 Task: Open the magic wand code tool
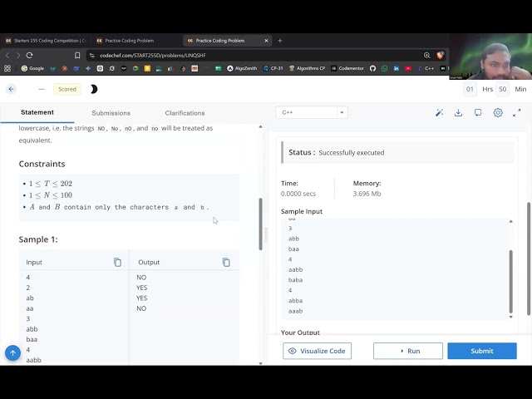439,113
